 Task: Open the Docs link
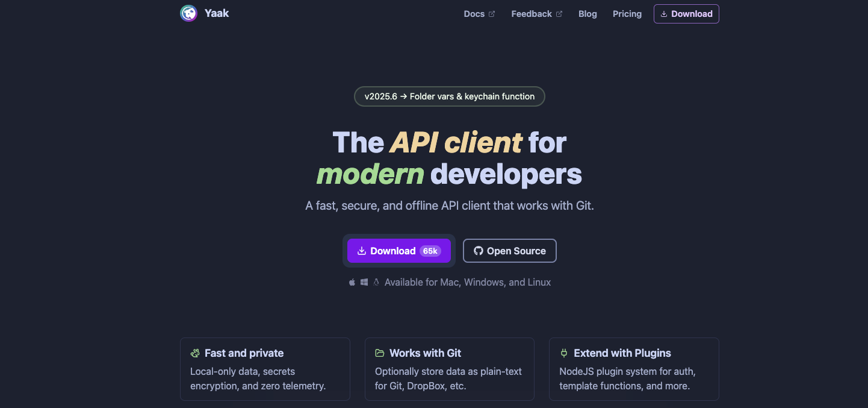coord(479,14)
